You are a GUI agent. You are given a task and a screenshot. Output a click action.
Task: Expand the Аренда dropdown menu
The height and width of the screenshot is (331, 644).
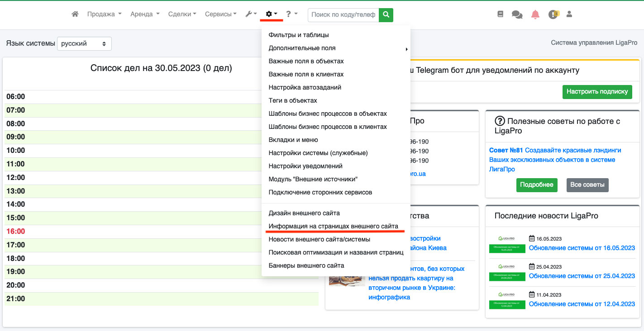(145, 14)
